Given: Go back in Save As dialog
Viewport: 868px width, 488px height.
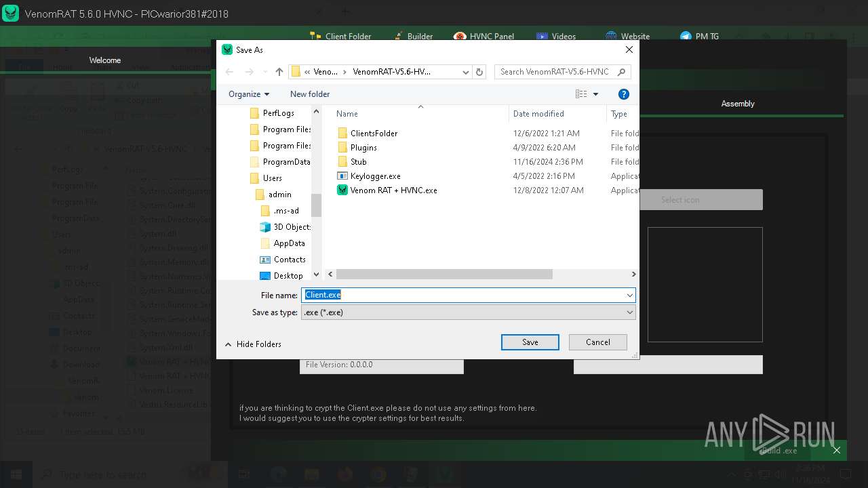Looking at the screenshot, I should pyautogui.click(x=229, y=72).
